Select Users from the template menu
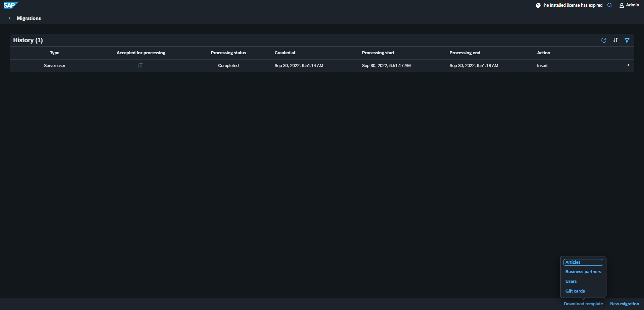The height and width of the screenshot is (310, 644). (x=571, y=282)
